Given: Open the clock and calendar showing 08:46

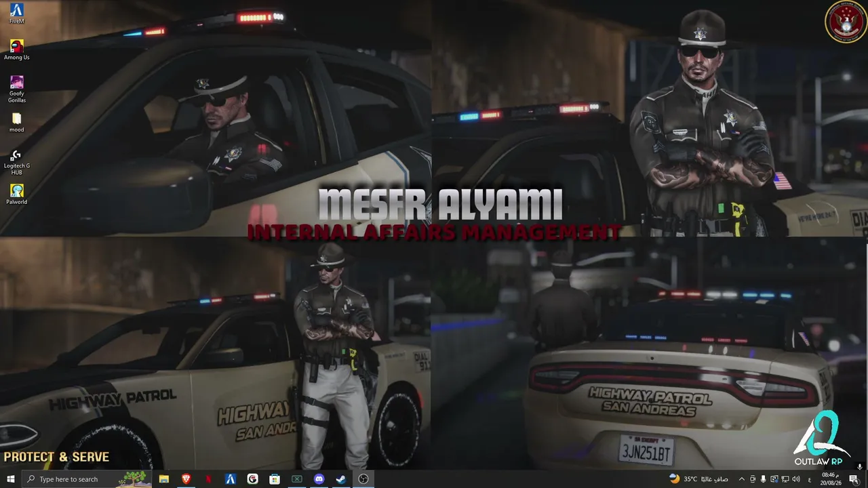Looking at the screenshot, I should (x=831, y=479).
